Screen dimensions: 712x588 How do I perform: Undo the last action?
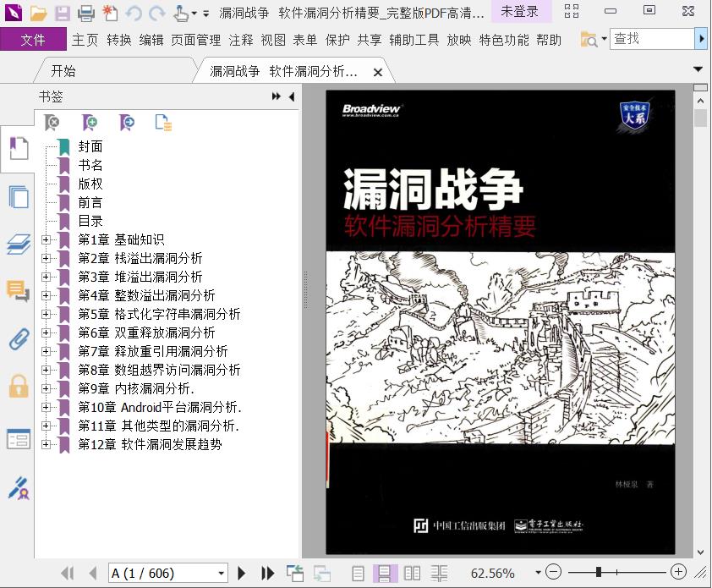click(134, 14)
